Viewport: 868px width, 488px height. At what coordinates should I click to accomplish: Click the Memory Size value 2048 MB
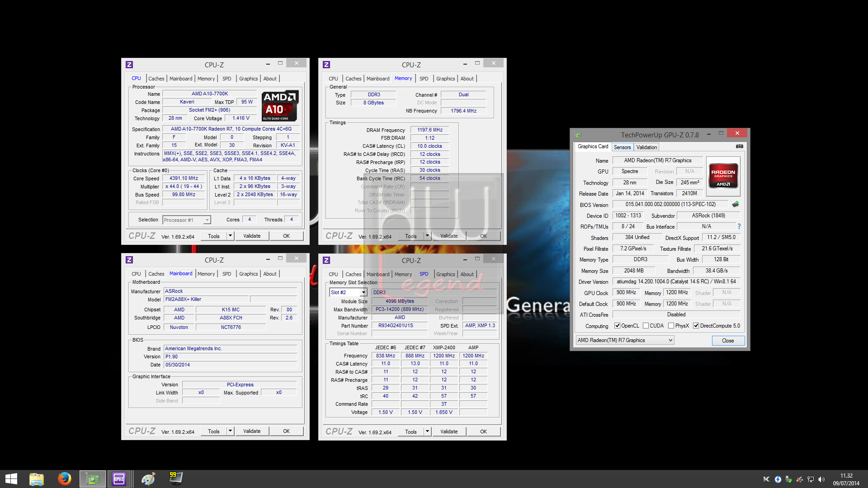tap(634, 271)
